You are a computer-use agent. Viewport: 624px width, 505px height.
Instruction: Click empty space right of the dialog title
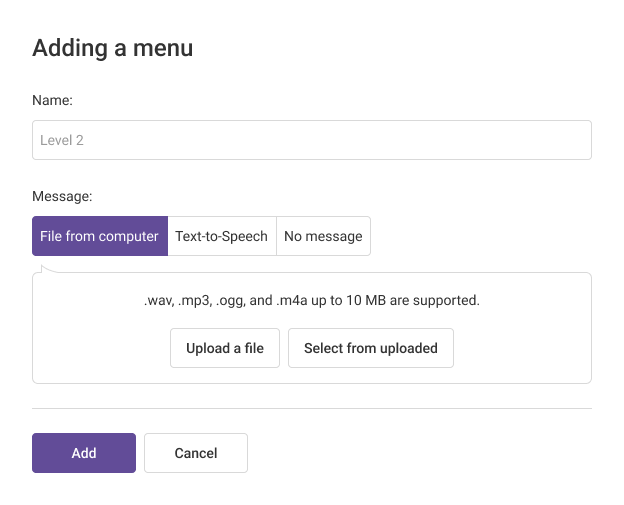pyautogui.click(x=400, y=47)
